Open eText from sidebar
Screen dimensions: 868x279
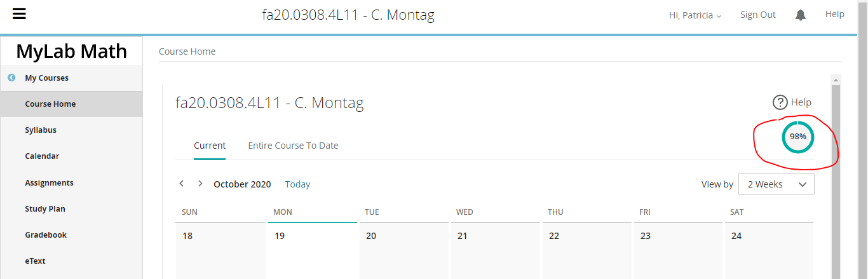click(x=35, y=261)
